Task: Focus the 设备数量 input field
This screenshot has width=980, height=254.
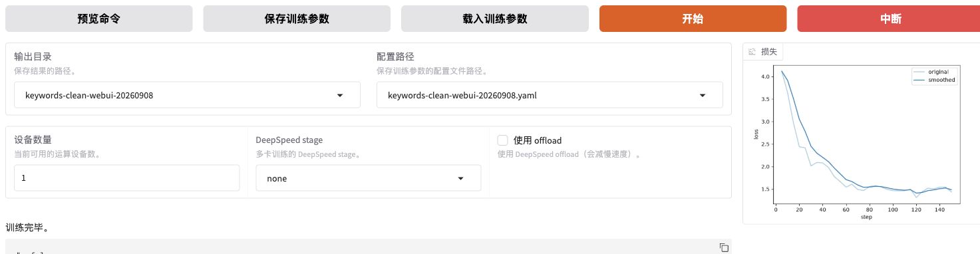Action: tap(126, 178)
